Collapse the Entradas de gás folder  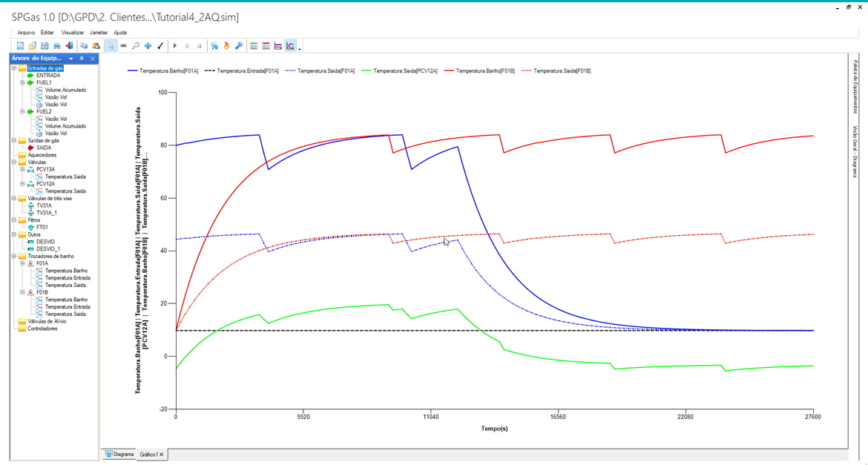click(13, 68)
